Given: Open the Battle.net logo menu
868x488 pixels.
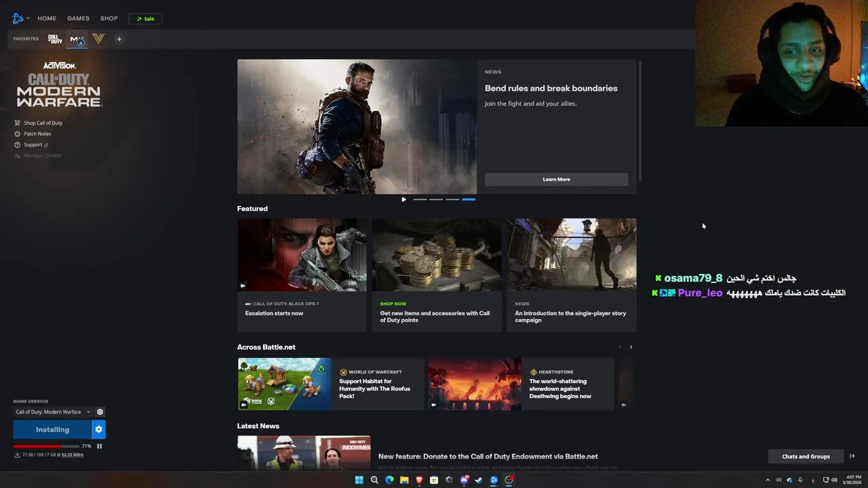Looking at the screenshot, I should [x=18, y=18].
